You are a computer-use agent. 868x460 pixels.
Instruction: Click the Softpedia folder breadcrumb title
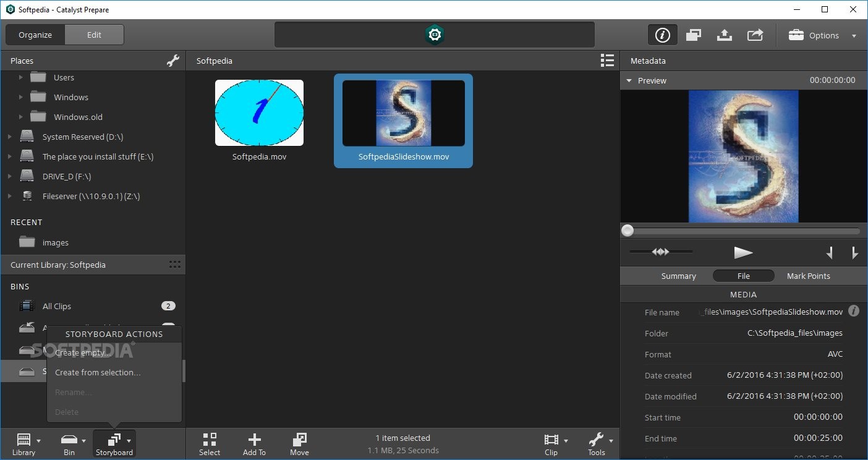pos(215,61)
